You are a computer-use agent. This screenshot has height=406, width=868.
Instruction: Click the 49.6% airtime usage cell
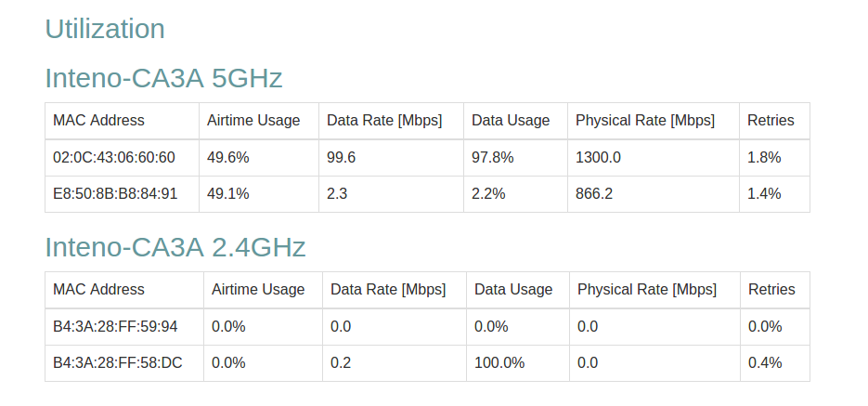228,158
